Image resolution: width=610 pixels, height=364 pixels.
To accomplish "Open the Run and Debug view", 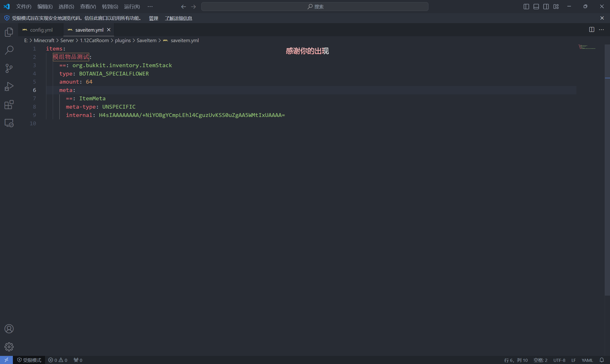I will tap(9, 86).
